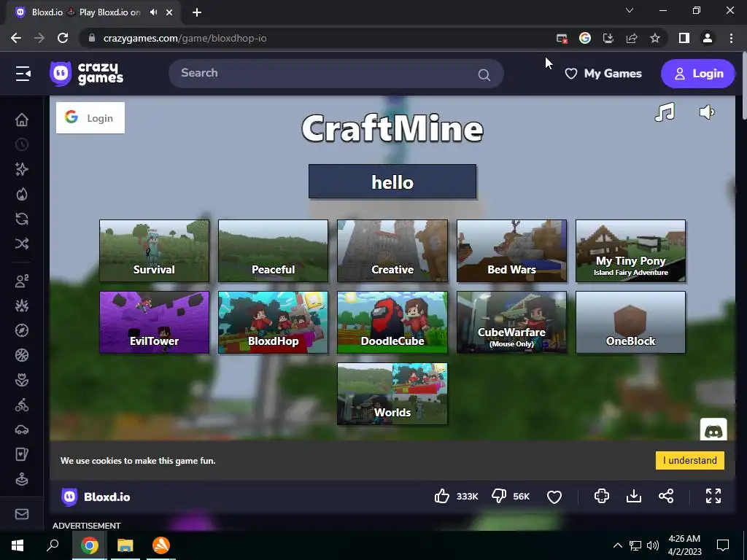The width and height of the screenshot is (747, 560).
Task: Toggle the game music note icon
Action: (665, 112)
